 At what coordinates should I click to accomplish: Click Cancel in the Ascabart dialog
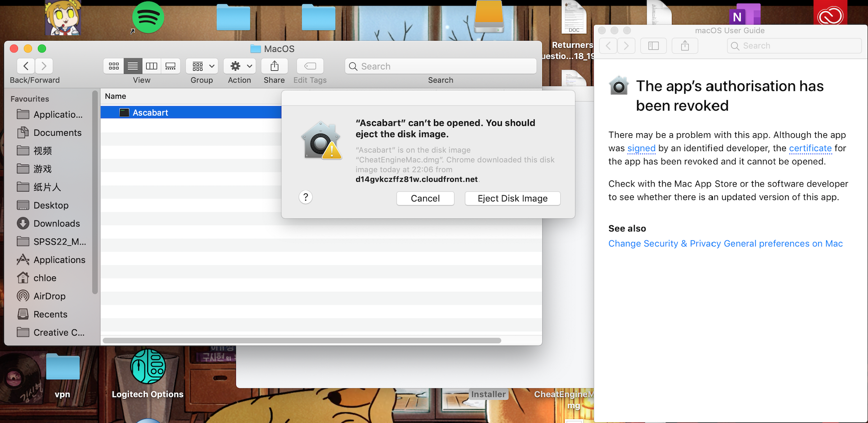tap(425, 199)
